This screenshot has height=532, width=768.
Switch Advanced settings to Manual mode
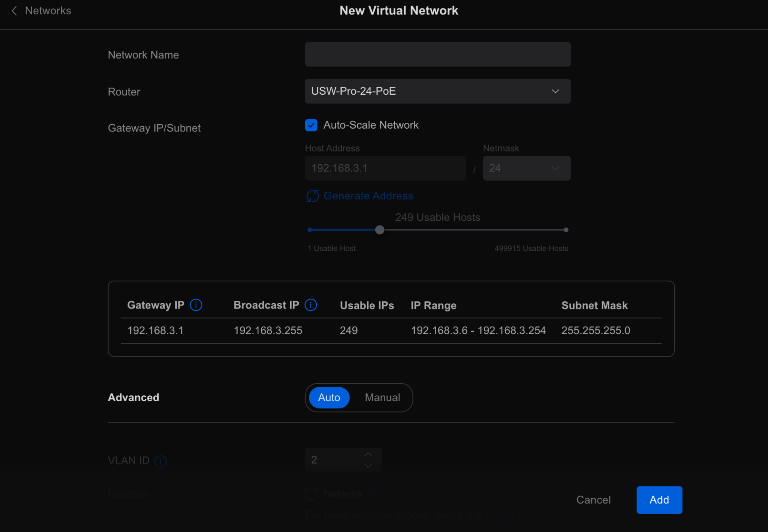tap(382, 397)
